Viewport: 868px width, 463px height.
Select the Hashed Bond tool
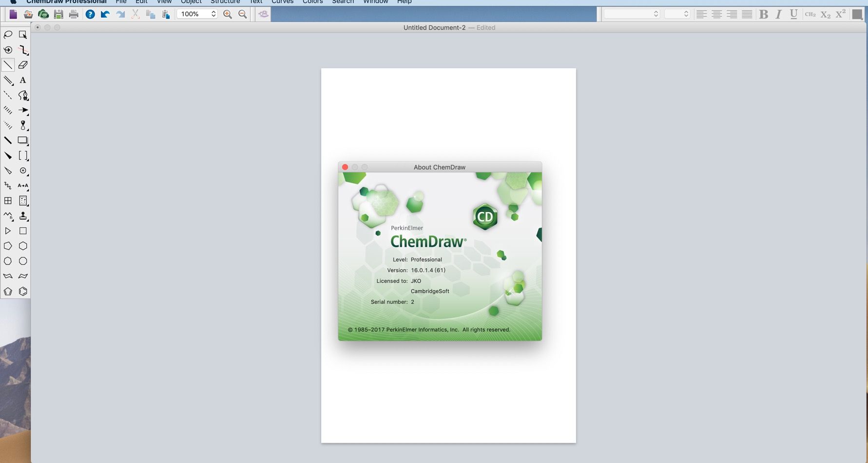pyautogui.click(x=8, y=110)
